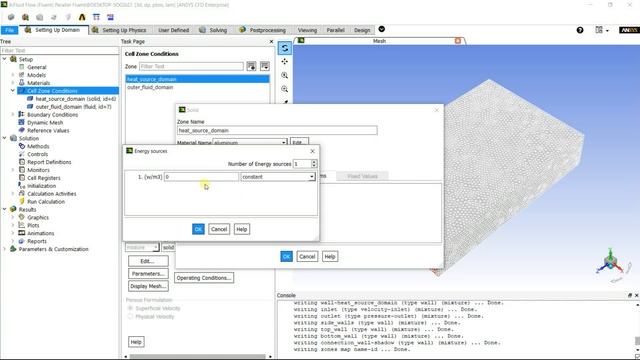Select Report Definitions in the tree

[x=49, y=162]
